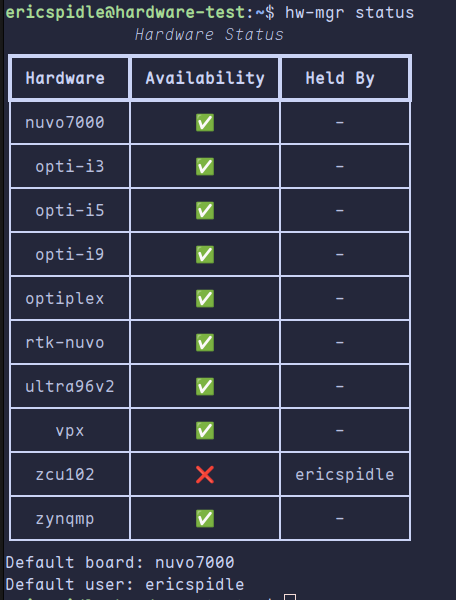
Task: Click the Default user: ericspidle line
Action: [x=125, y=584]
